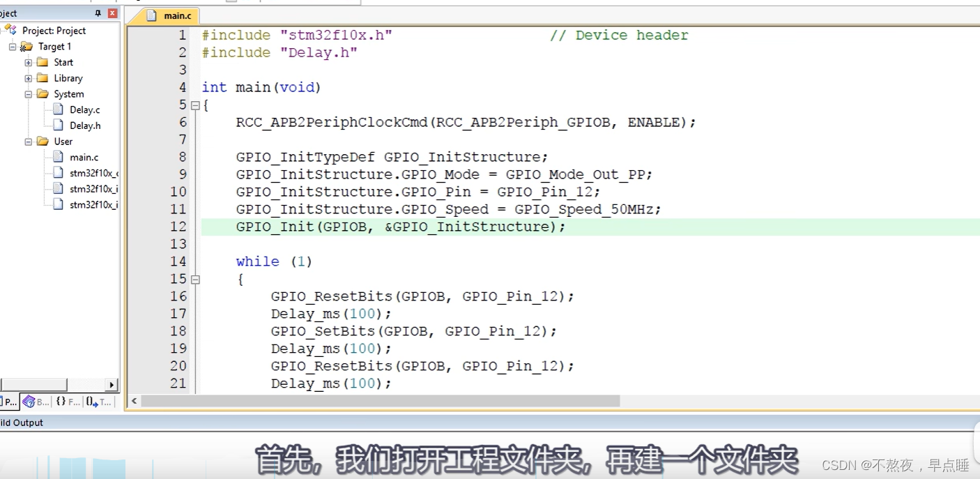Collapse the code fold marker at line 15

coord(194,279)
